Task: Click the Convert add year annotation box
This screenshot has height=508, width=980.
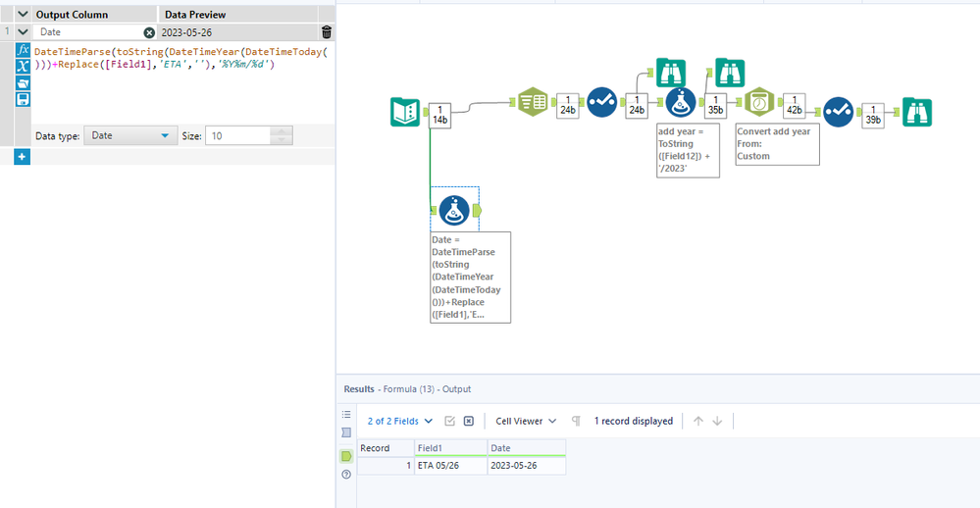Action: (778, 144)
